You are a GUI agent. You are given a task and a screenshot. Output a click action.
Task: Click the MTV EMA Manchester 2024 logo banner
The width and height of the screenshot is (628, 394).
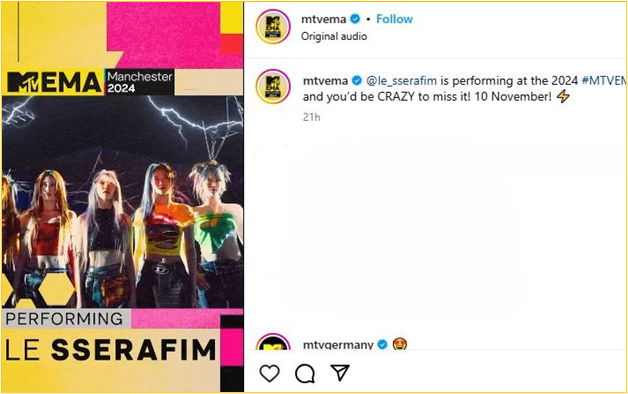tap(91, 82)
